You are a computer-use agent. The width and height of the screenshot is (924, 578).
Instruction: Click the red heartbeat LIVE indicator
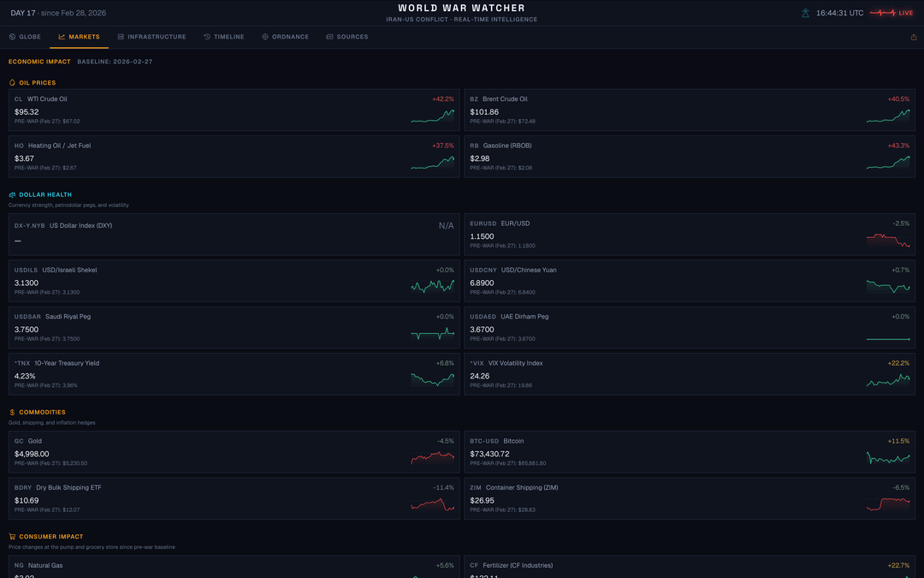coord(891,13)
